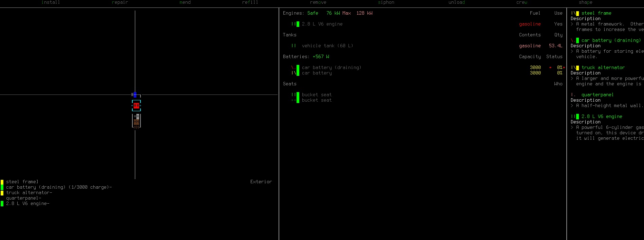Pick the refill command
This screenshot has width=644, height=240.
point(250,2)
